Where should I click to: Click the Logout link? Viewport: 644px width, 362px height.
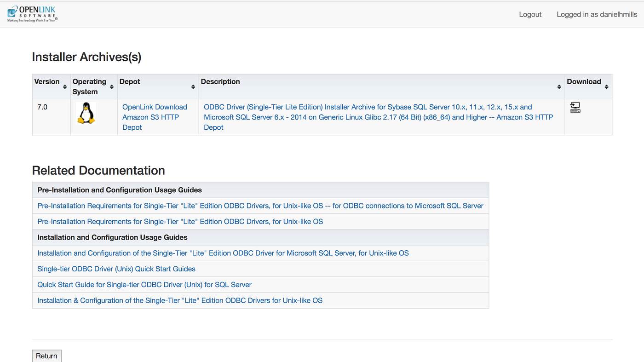(530, 14)
